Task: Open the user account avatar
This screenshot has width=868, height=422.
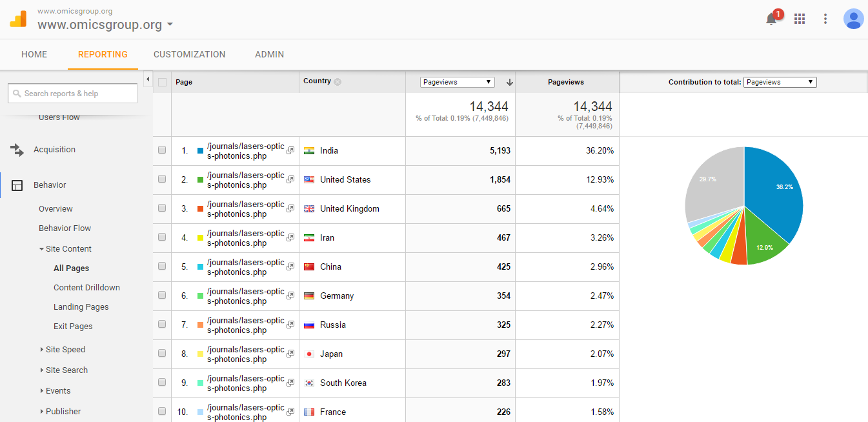Action: click(853, 19)
